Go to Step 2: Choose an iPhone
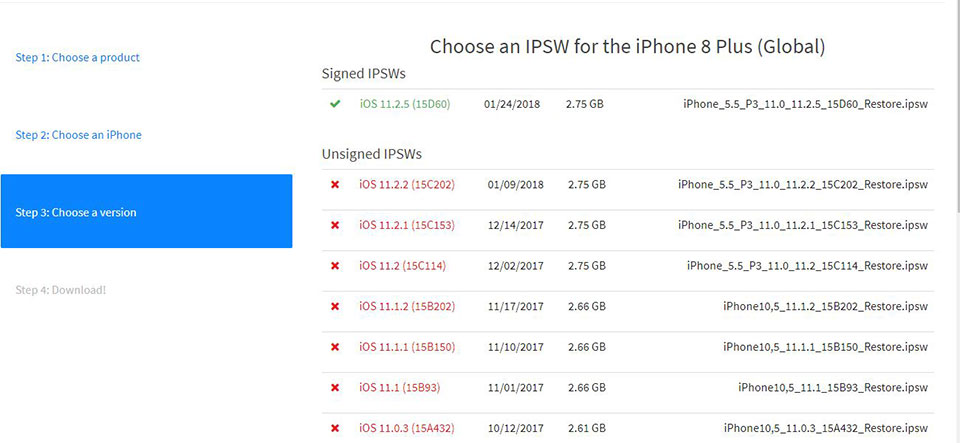Image resolution: width=960 pixels, height=443 pixels. 79,135
